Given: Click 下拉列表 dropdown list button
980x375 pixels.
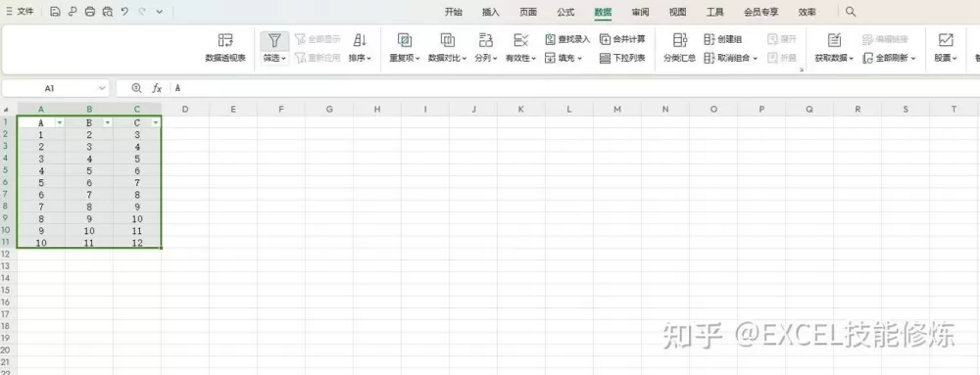Looking at the screenshot, I should pyautogui.click(x=622, y=58).
